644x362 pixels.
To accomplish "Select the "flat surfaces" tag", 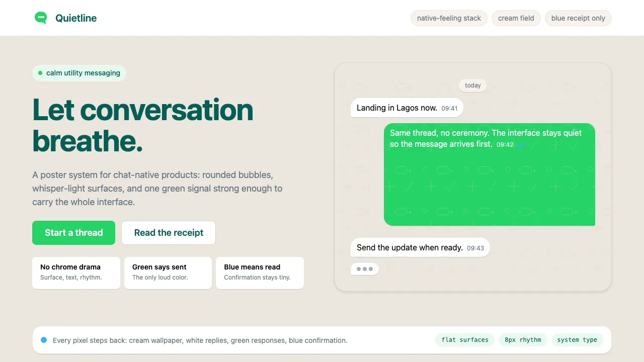I will click(x=465, y=340).
